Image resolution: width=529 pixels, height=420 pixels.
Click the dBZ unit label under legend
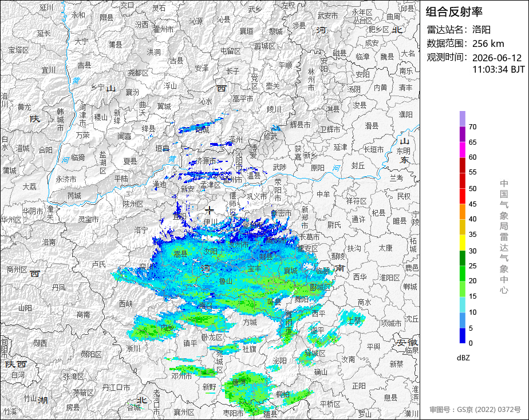tap(463, 358)
